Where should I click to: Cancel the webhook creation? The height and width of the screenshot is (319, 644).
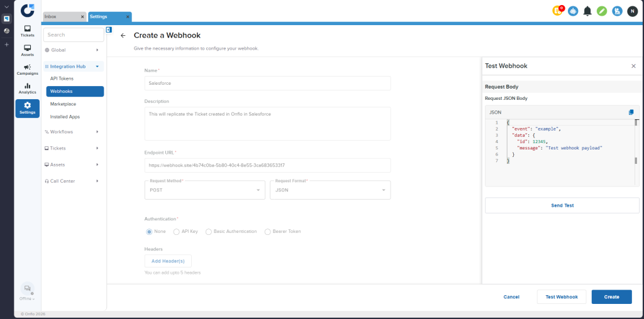point(511,297)
